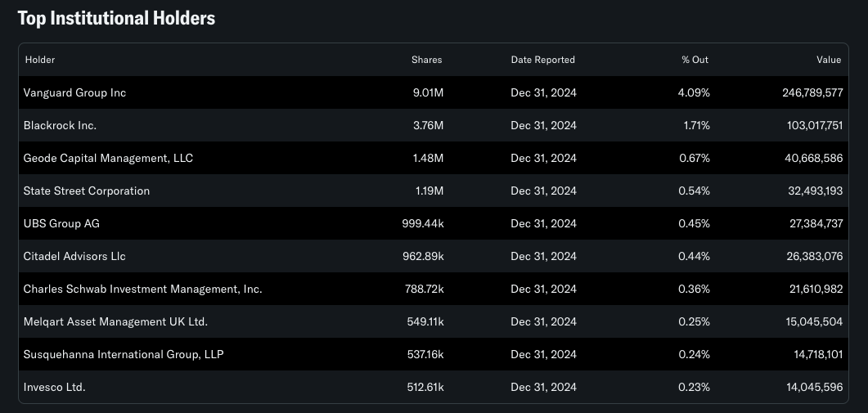Click the 0.36% out value
Image resolution: width=868 pixels, height=413 pixels.
point(695,289)
